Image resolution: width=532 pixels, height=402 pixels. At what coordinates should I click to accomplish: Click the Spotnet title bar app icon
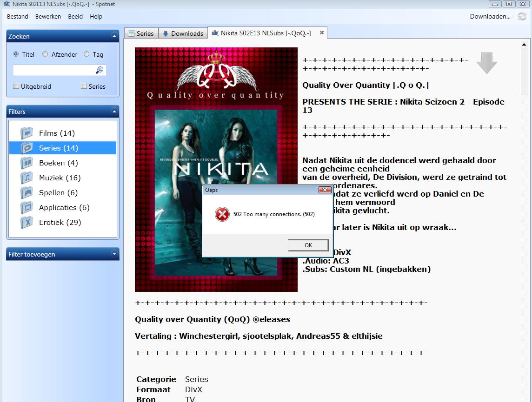point(7,4)
